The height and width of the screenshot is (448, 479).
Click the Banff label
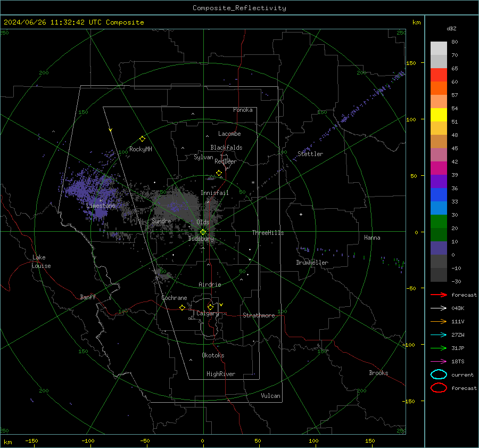(88, 297)
